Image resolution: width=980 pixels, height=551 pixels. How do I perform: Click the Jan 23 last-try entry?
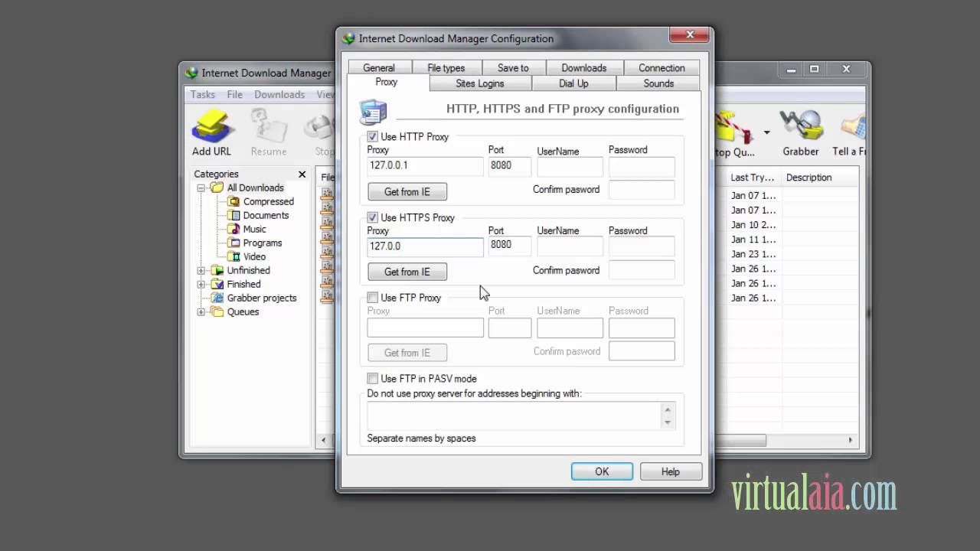point(753,254)
